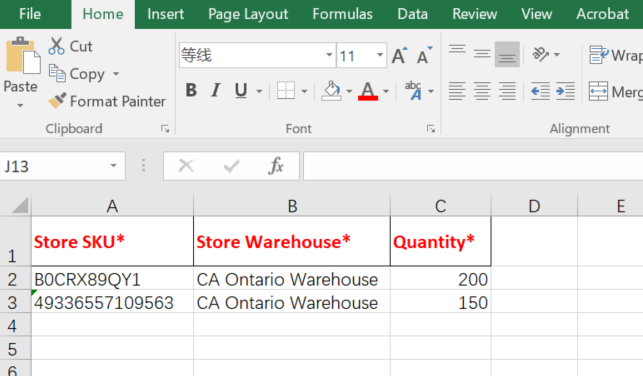
Task: Decrease font size with small A
Action: tap(424, 55)
